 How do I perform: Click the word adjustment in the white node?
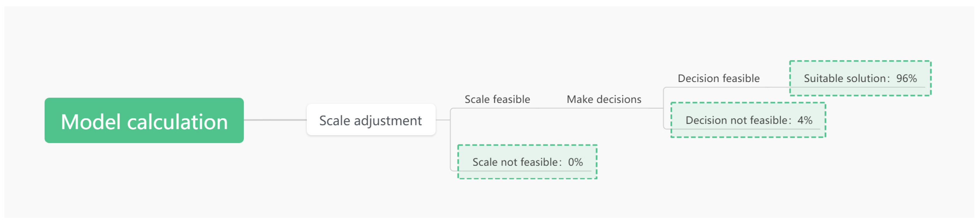pyautogui.click(x=388, y=121)
